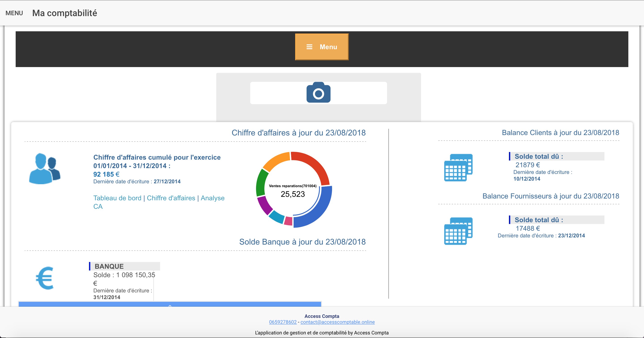Click the Balance Fournisseurs calendar icon
Screen dimensions: 644x338
[x=458, y=231]
